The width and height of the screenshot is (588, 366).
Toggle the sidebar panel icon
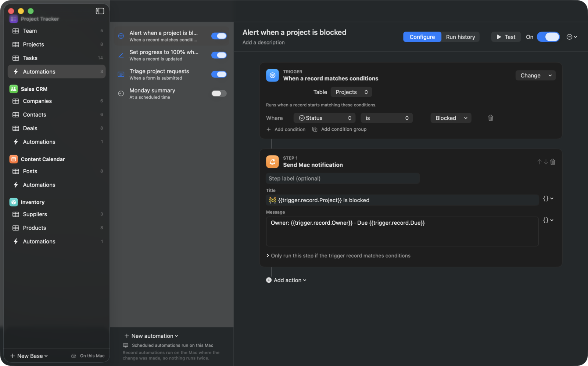point(100,11)
